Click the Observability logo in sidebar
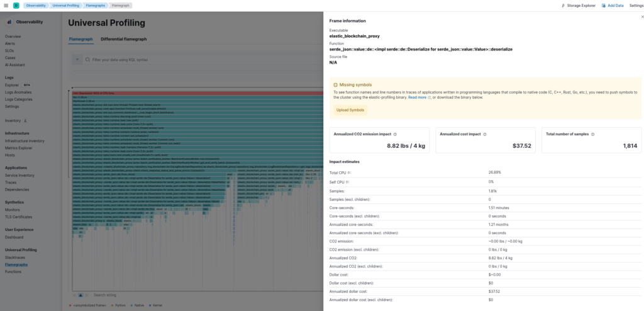 coord(9,22)
